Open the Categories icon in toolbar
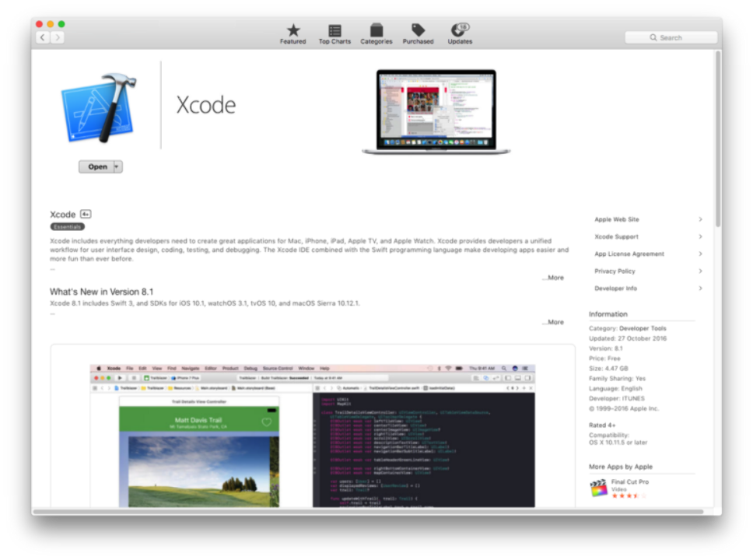753x560 pixels. point(376,31)
